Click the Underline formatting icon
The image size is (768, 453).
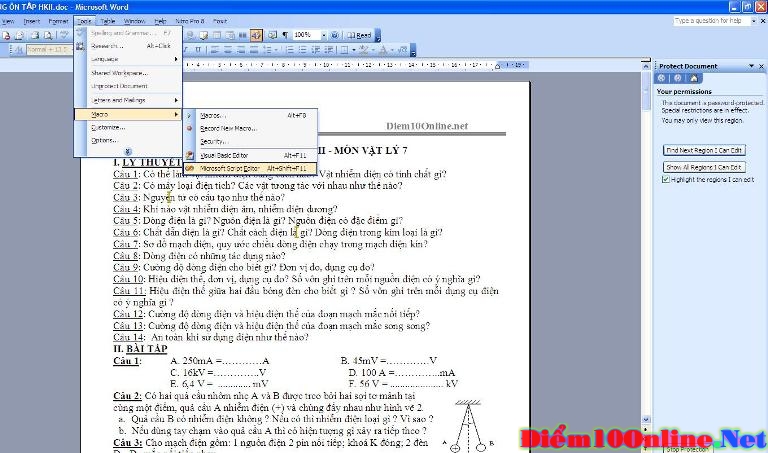tap(198, 49)
